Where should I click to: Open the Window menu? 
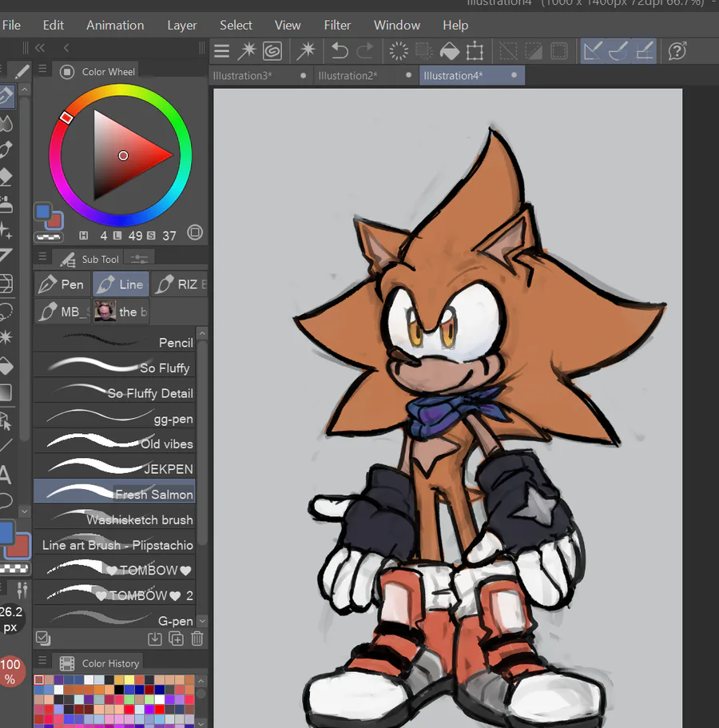tap(397, 25)
